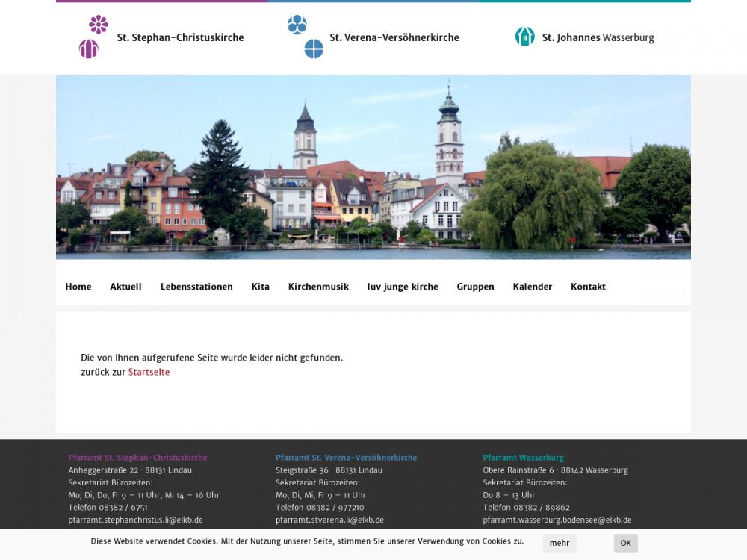Click the blue cross circle icon
The height and width of the screenshot is (560, 747).
click(314, 49)
